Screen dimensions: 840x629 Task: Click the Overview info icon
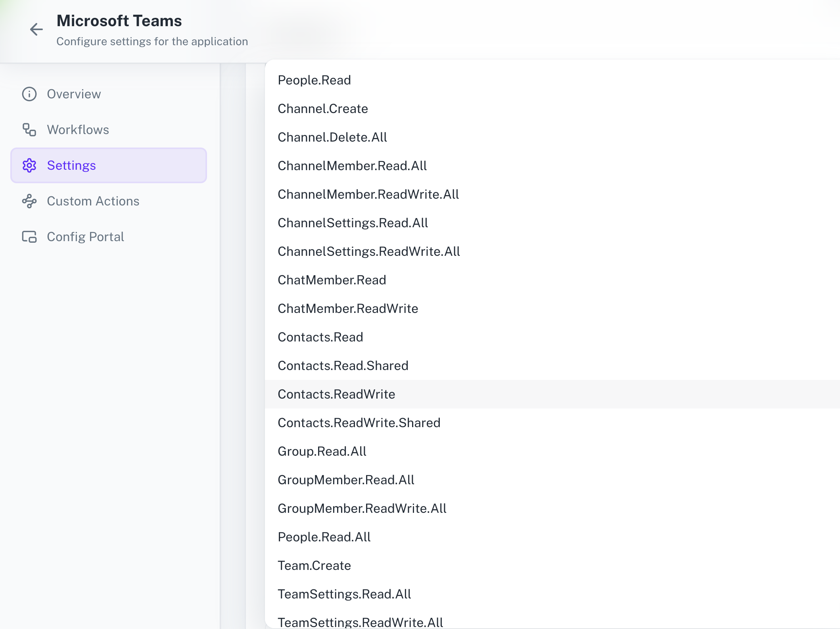[29, 94]
